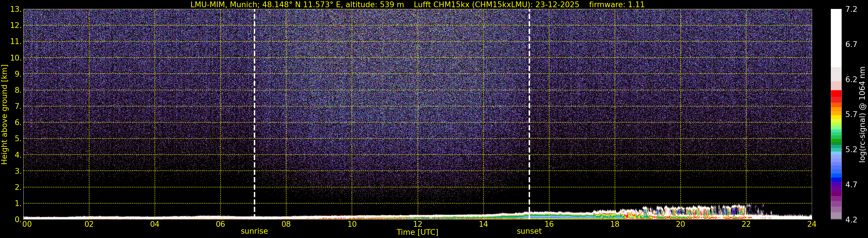
Task: Select the date "23-12-2025" in the title
Action: click(x=557, y=5)
